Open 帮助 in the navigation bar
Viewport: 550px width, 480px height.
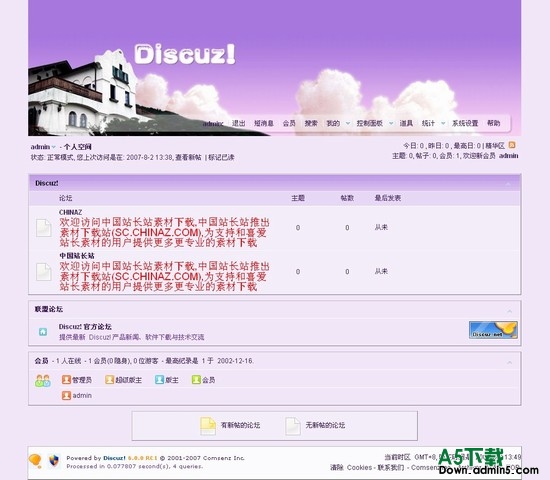tap(494, 123)
